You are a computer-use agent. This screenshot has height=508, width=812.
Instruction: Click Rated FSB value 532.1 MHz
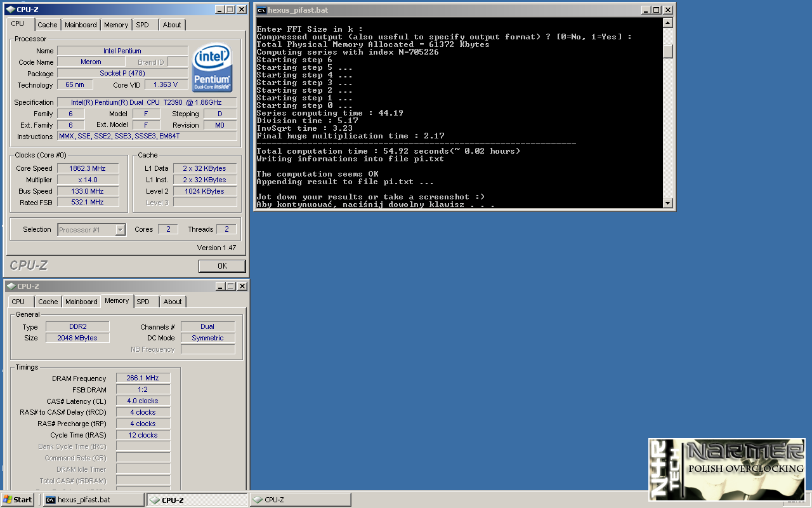click(x=88, y=203)
